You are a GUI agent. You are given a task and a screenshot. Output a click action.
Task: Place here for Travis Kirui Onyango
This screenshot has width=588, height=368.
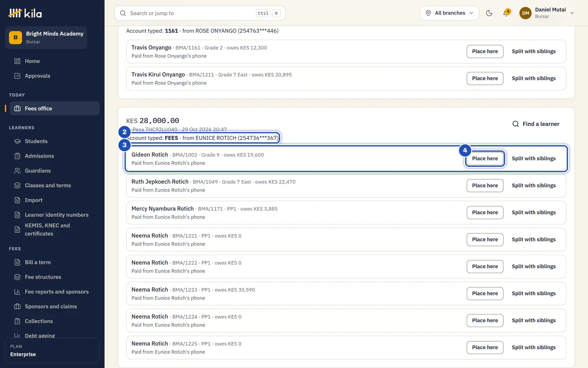pyautogui.click(x=485, y=79)
